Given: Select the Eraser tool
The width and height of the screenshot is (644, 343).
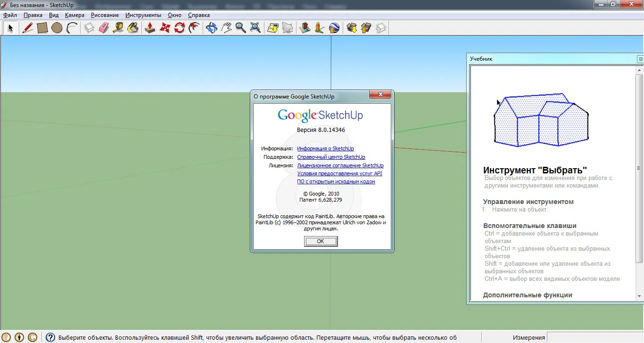Looking at the screenshot, I should pos(103,28).
